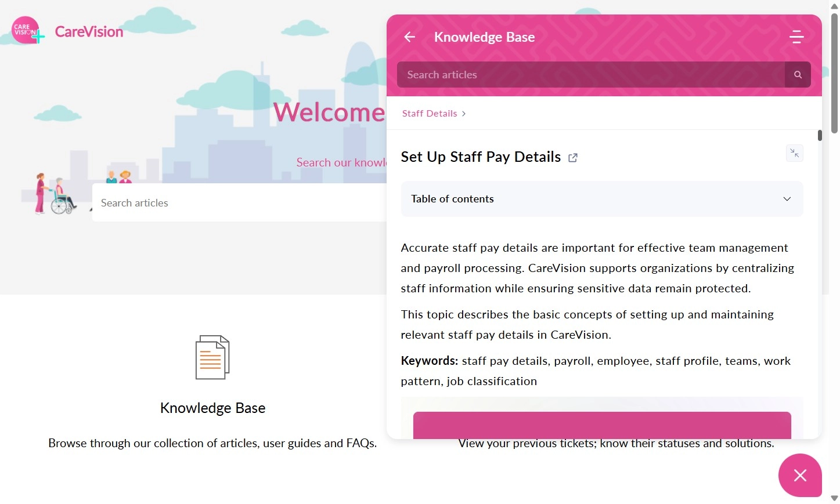
Task: Focus the widget Search articles field
Action: coord(590,75)
